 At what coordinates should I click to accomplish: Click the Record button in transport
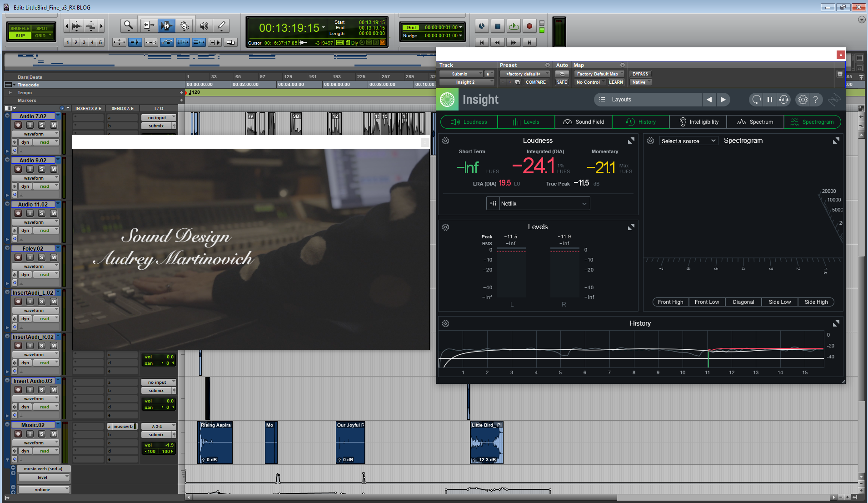tap(529, 26)
